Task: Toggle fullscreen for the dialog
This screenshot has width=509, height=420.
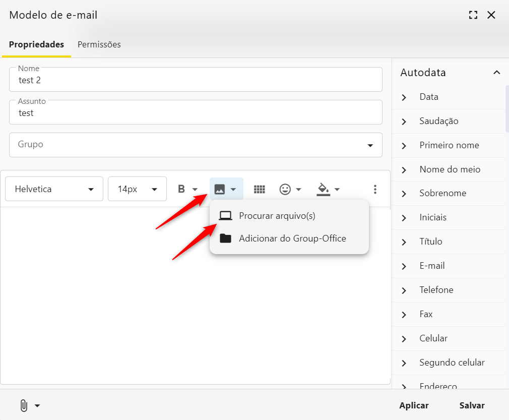Action: (x=473, y=15)
